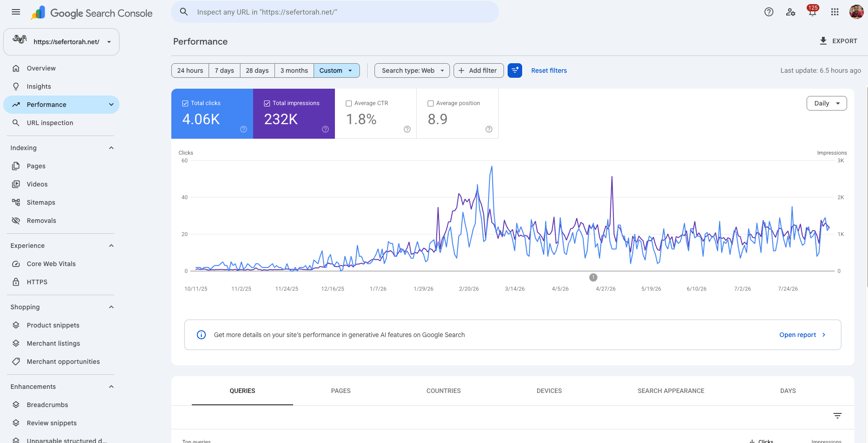
Task: Click the Breadcrumbs layers icon
Action: point(16,405)
